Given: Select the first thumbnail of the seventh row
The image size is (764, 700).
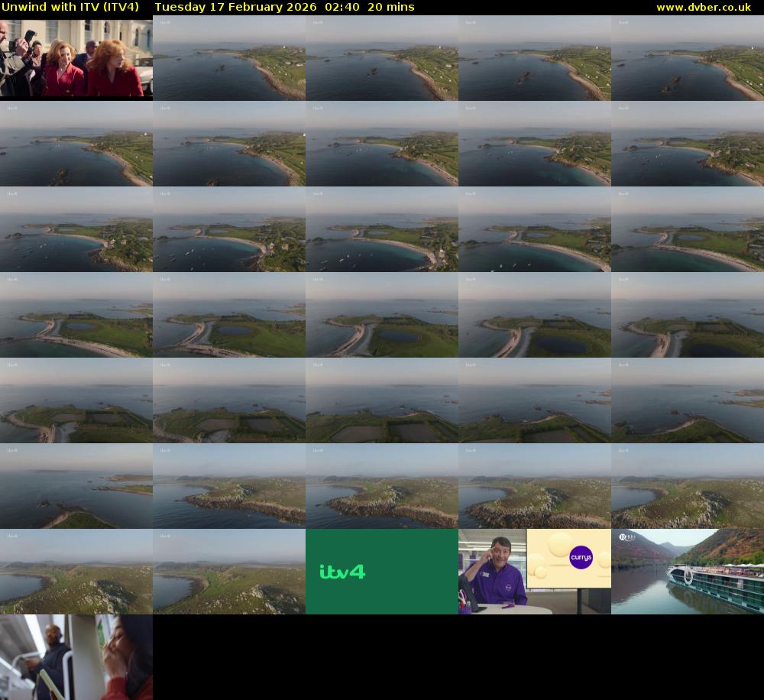Looking at the screenshot, I should [x=76, y=572].
